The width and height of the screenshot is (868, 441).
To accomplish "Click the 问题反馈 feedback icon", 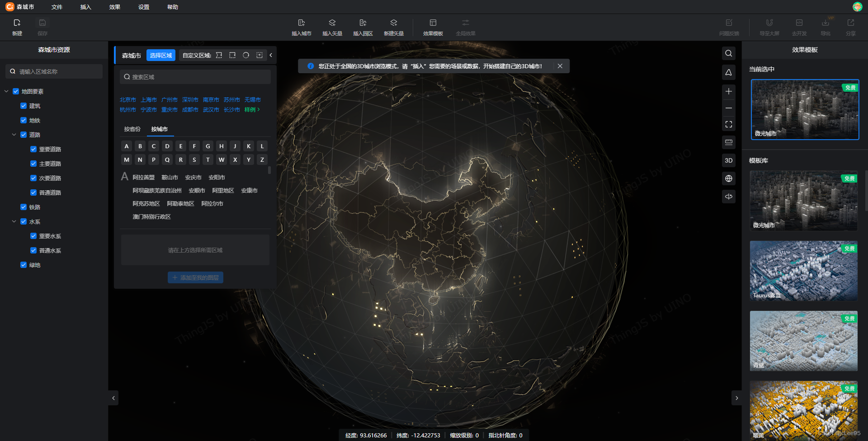I will point(729,23).
